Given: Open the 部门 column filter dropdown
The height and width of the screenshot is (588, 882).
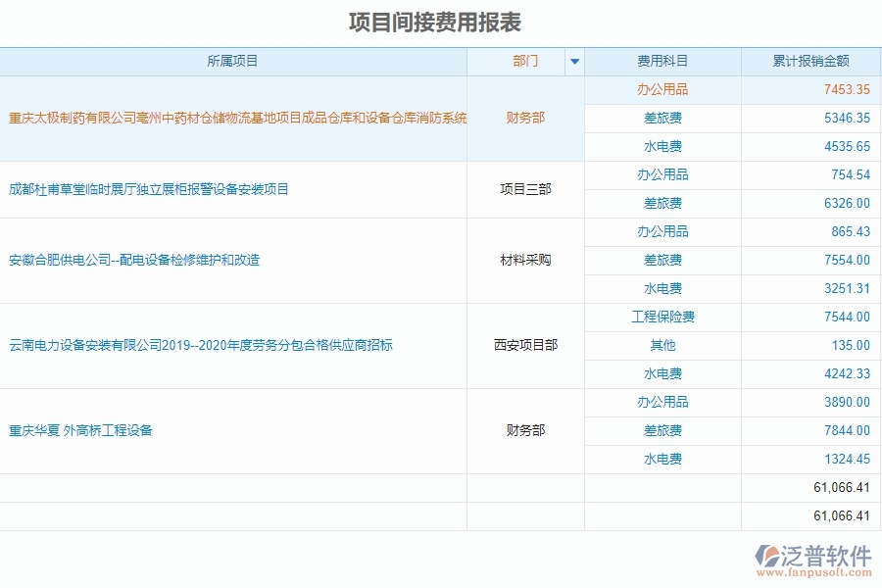Looking at the screenshot, I should [574, 61].
